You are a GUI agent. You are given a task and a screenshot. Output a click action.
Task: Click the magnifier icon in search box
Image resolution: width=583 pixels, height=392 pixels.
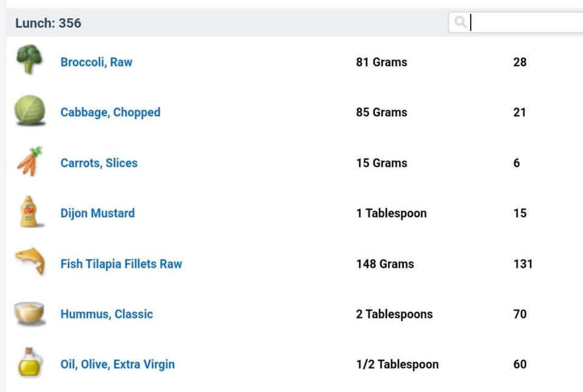point(460,23)
